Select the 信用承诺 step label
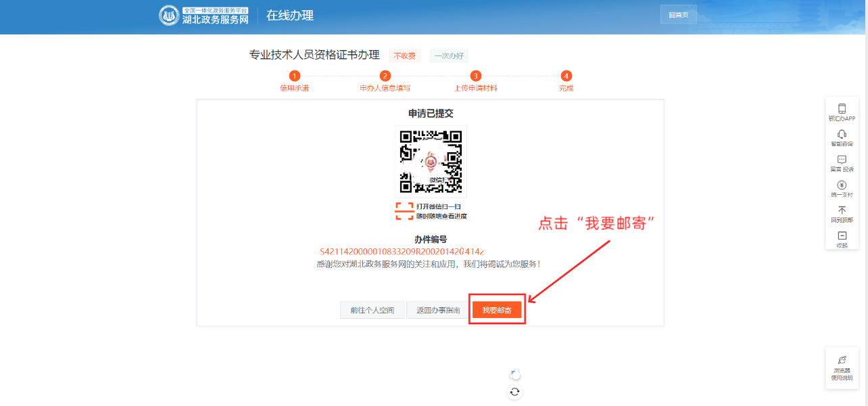This screenshot has height=406, width=868. pyautogui.click(x=295, y=88)
